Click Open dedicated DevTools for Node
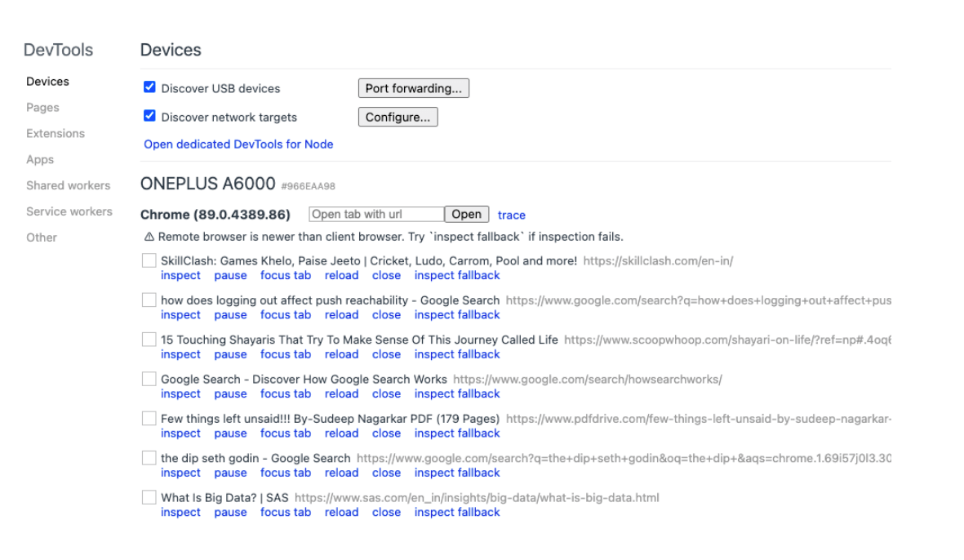This screenshot has height=560, width=964. (238, 144)
